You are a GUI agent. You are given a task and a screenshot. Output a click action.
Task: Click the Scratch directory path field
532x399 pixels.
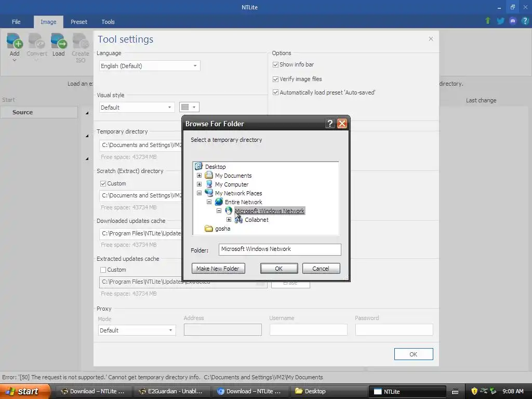coord(140,196)
